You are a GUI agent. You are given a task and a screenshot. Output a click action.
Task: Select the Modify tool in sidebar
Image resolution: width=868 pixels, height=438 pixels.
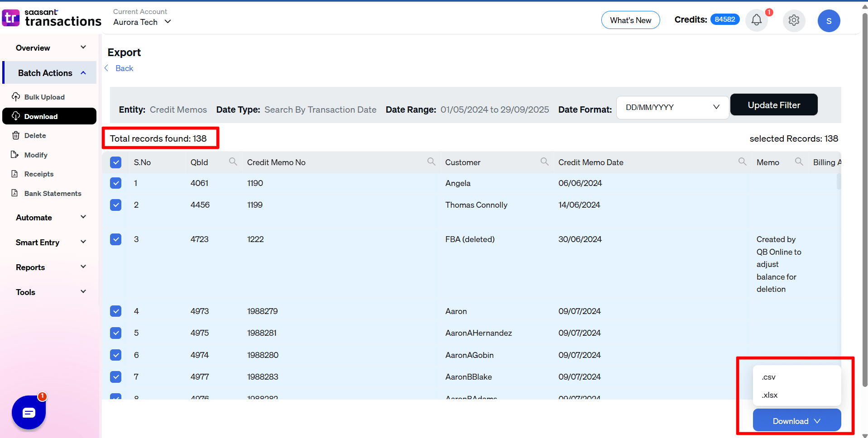(x=35, y=155)
